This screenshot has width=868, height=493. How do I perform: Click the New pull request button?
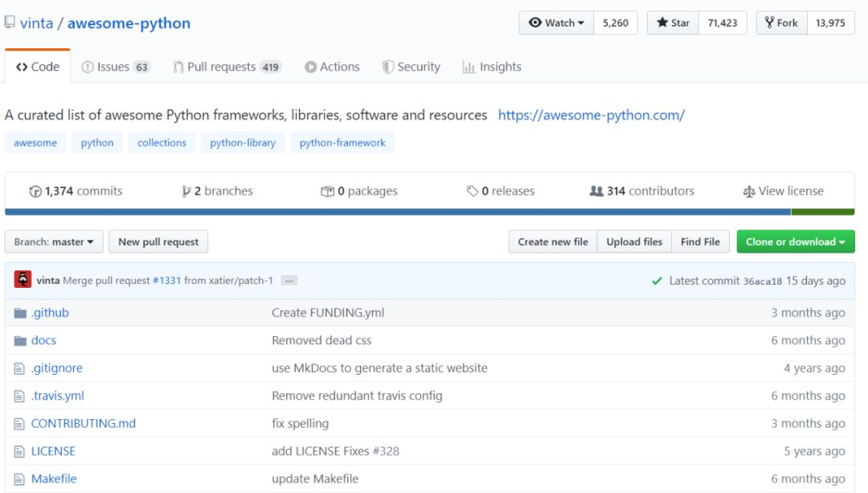click(158, 242)
